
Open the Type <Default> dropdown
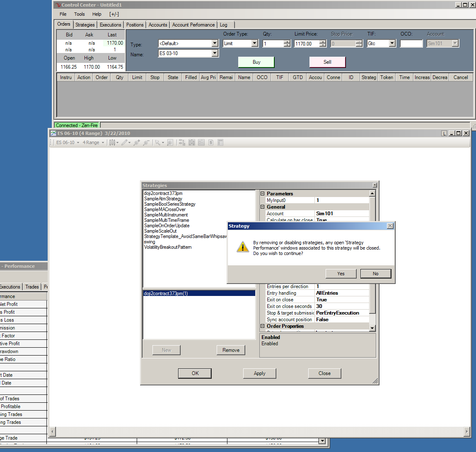[215, 43]
